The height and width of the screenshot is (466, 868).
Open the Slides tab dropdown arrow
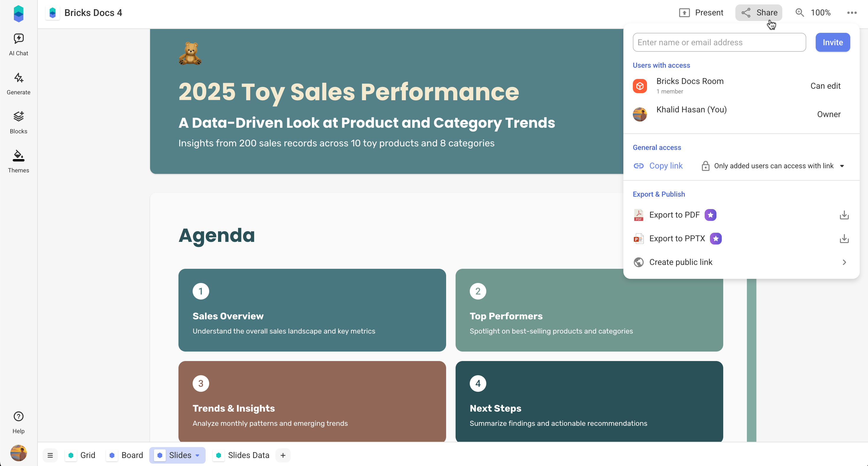click(x=198, y=455)
